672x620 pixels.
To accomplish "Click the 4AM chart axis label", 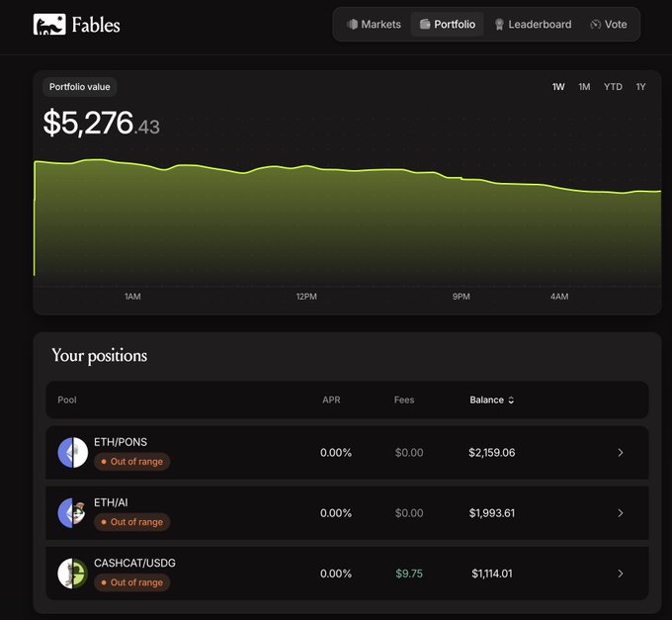I will pyautogui.click(x=559, y=297).
